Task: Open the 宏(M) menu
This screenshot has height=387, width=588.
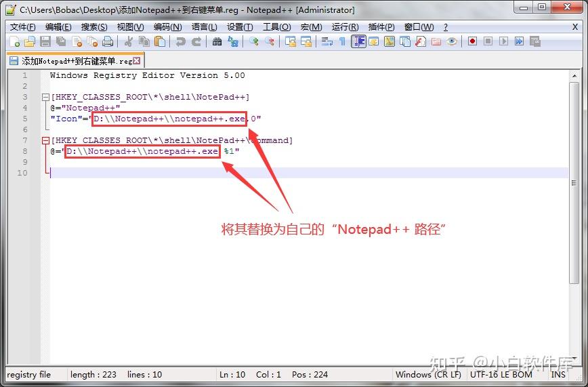Action: [311, 27]
